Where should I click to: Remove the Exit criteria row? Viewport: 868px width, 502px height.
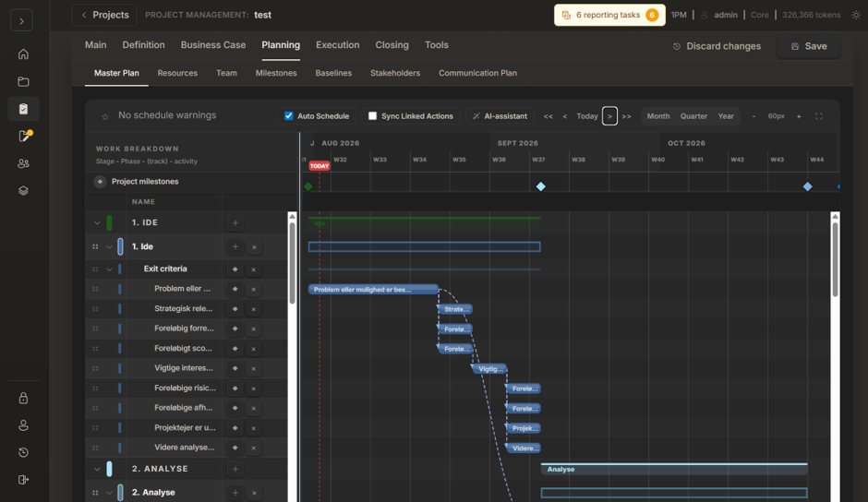(254, 269)
